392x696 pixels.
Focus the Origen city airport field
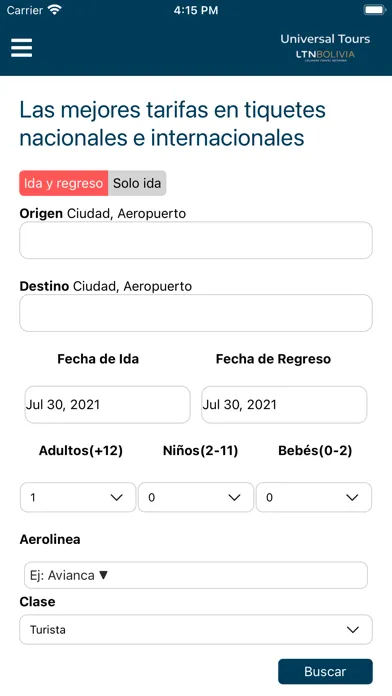[x=196, y=240]
